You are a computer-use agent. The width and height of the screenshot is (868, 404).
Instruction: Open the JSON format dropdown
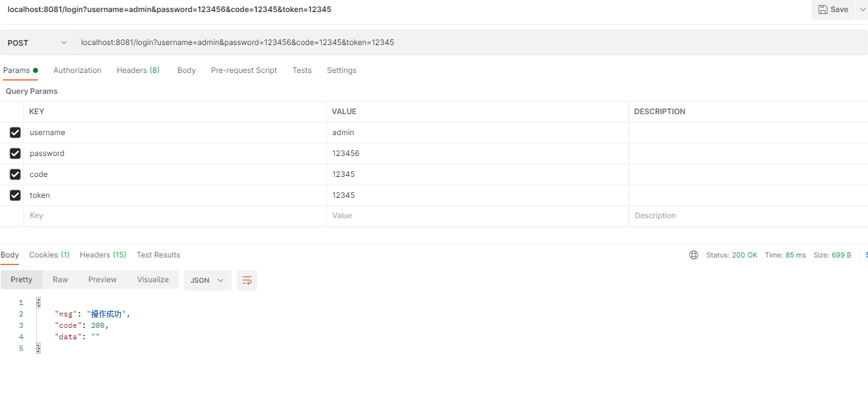click(208, 280)
